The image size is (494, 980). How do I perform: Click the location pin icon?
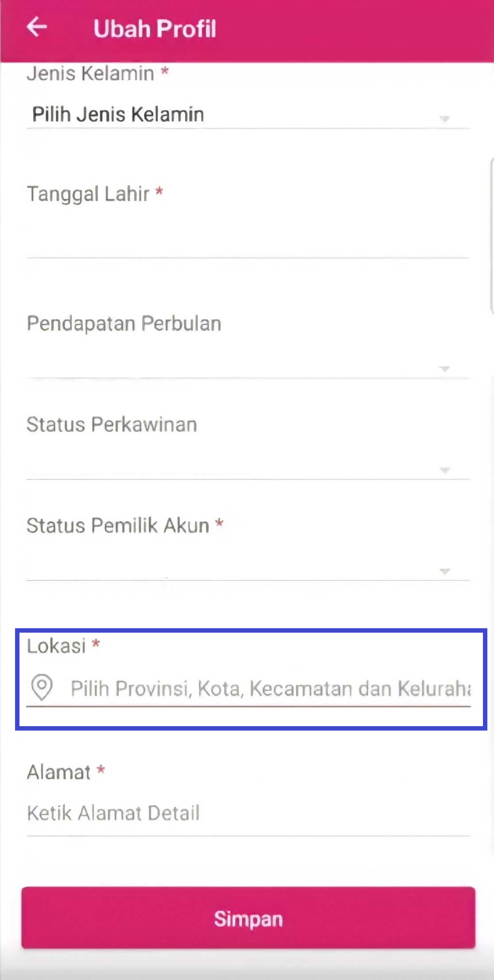(42, 687)
